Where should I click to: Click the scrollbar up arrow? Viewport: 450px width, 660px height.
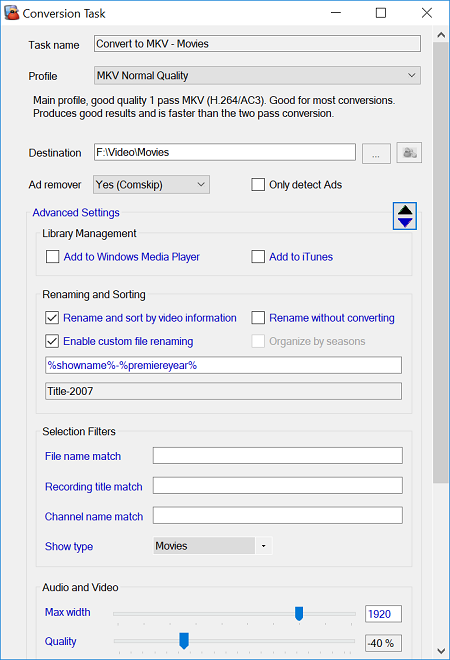[x=441, y=35]
